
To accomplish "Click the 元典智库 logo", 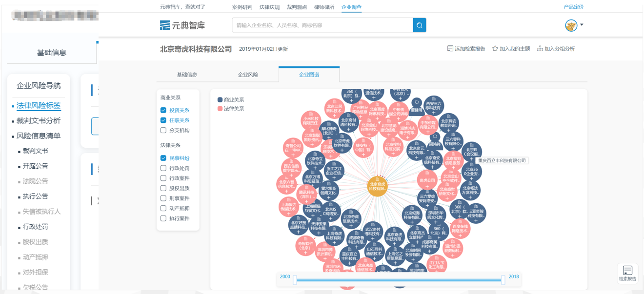I will pos(182,25).
